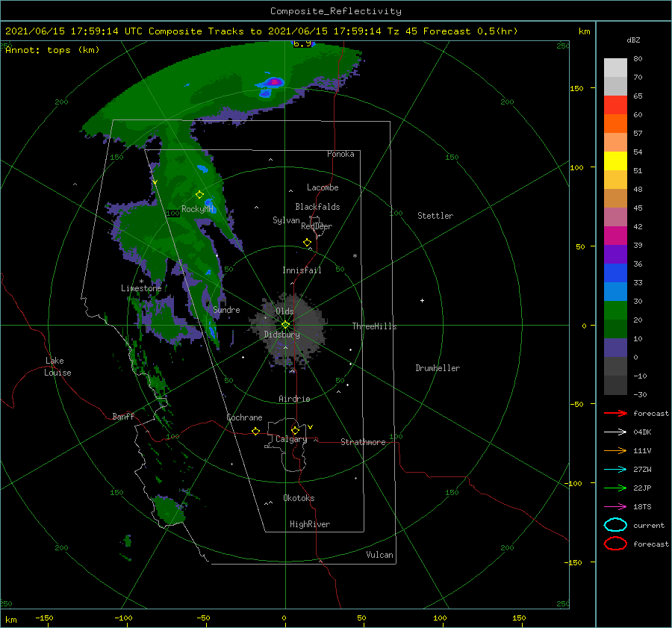Click the Lake Louise label
672x628 pixels.
tap(57, 367)
